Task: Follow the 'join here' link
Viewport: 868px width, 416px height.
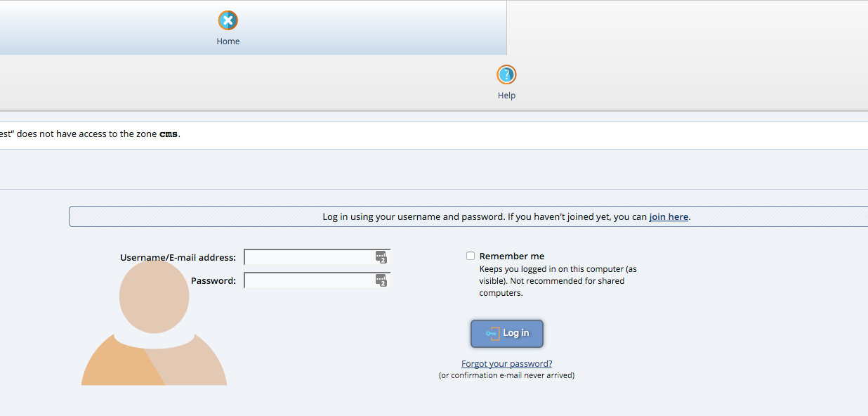Action: pos(668,217)
